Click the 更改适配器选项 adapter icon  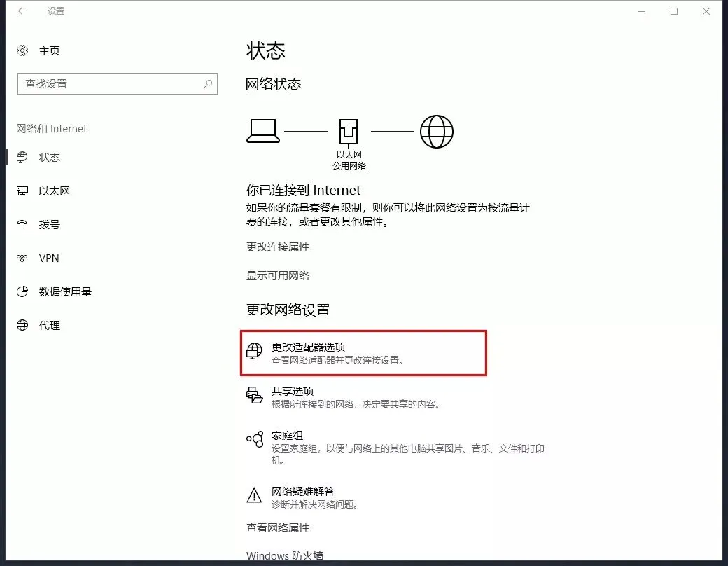(254, 350)
